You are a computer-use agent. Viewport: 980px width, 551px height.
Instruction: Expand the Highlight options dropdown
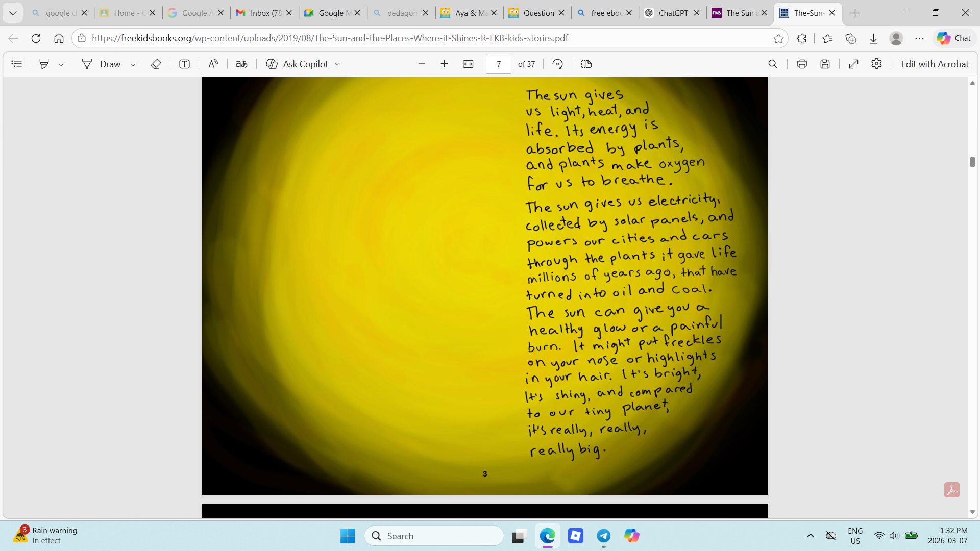click(61, 64)
